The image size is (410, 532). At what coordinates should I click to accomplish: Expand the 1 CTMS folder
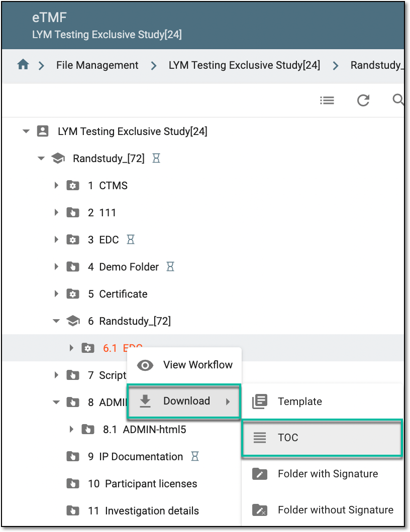coord(56,185)
